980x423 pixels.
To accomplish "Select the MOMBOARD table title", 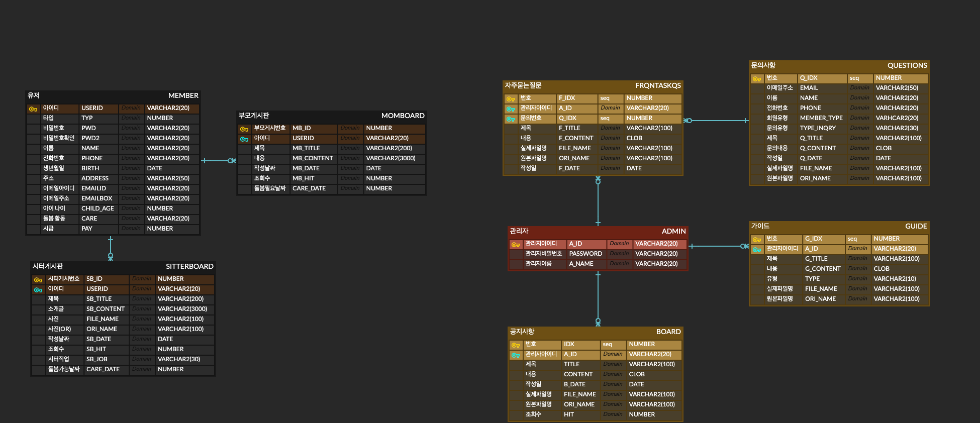I will 403,116.
